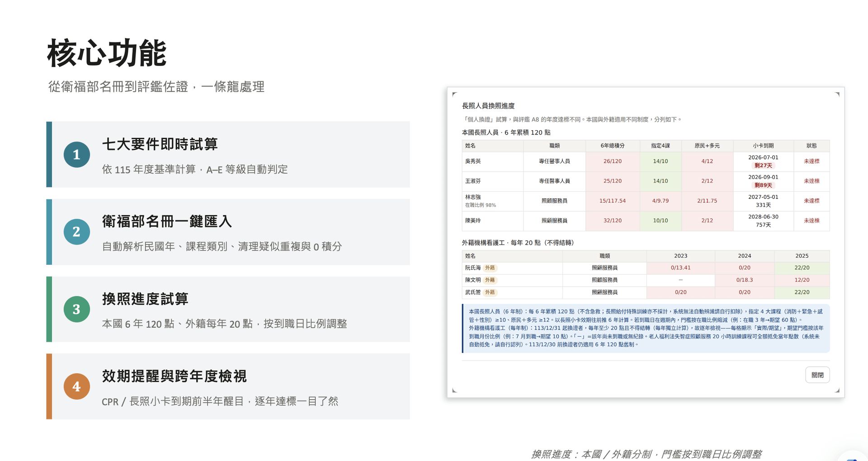This screenshot has height=461, width=868.
Task: Click the 32/120 total points cell
Action: tap(613, 221)
